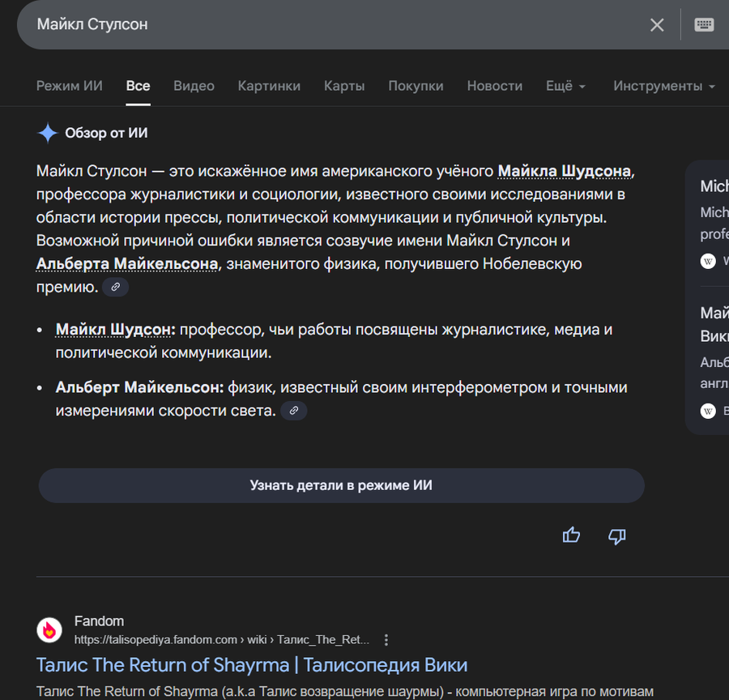Open source link icon after 'премию.'
Image resolution: width=729 pixels, height=700 pixels.
pyautogui.click(x=116, y=288)
